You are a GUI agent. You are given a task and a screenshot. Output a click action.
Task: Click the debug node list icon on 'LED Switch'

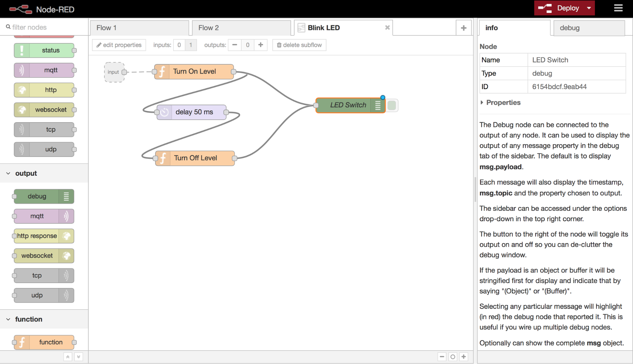click(x=377, y=105)
